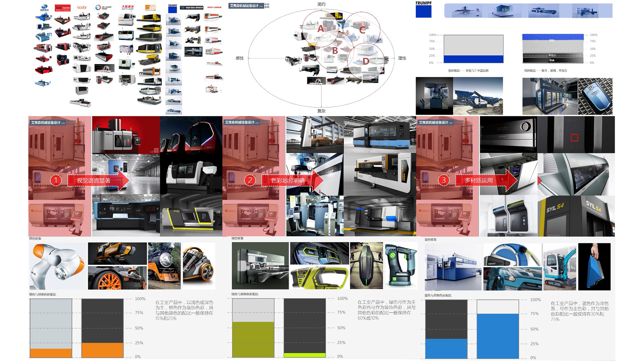
Task: Click the Nissan Tanaka Corporation logo
Action: click(192, 8)
